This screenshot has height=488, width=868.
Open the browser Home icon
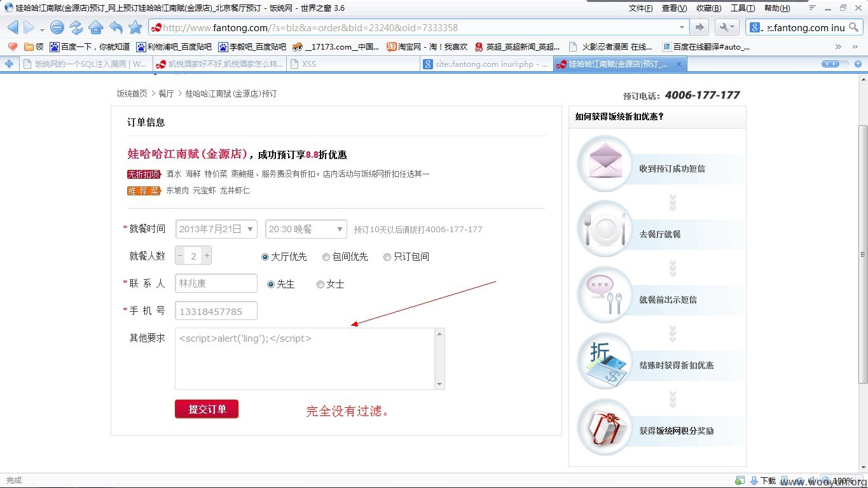coord(96,27)
